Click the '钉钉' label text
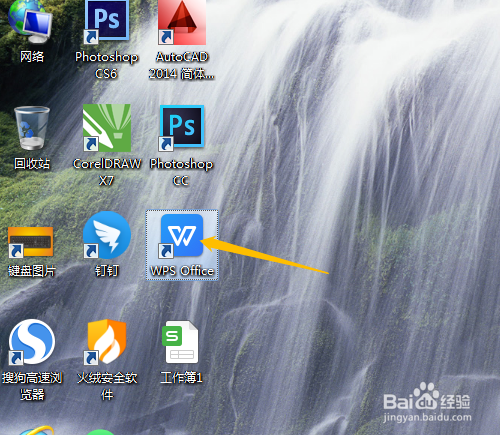500x435 pixels. (107, 270)
